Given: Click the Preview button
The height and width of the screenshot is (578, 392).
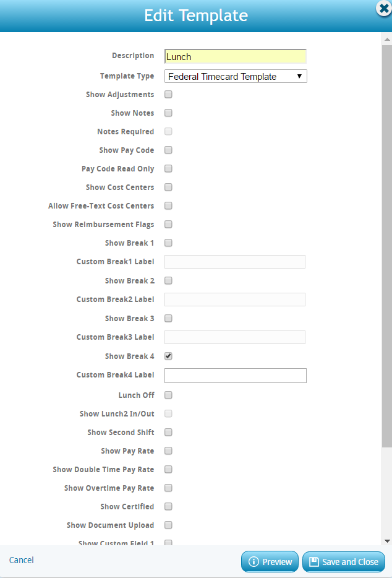Looking at the screenshot, I should pos(270,562).
